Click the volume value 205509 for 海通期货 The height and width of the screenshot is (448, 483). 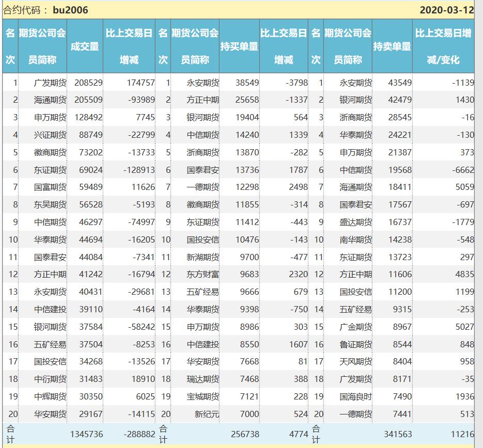coord(88,100)
